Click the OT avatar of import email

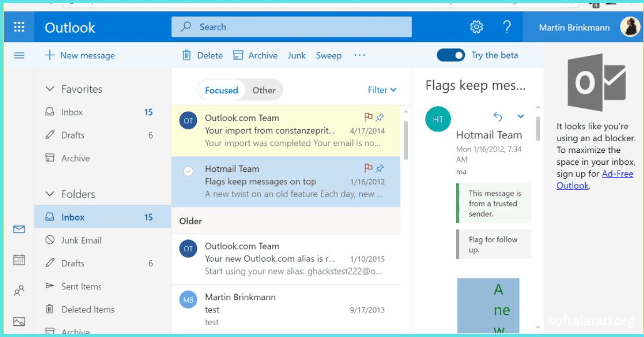(x=188, y=121)
